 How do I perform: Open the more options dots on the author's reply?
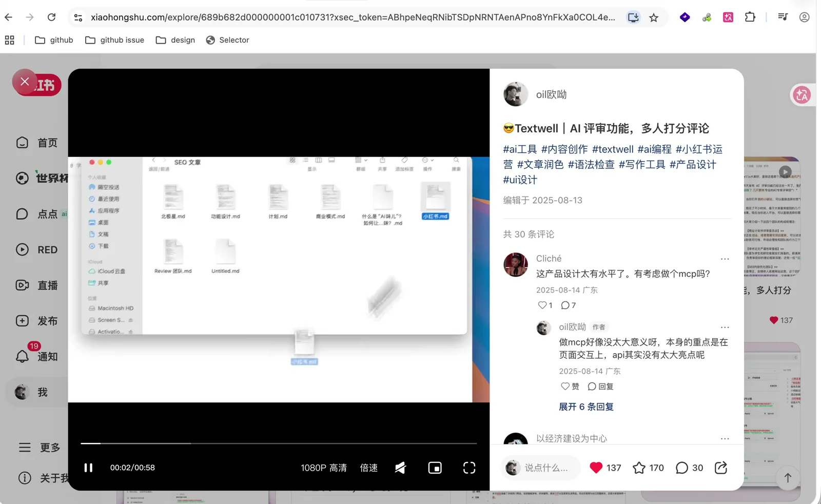725,327
